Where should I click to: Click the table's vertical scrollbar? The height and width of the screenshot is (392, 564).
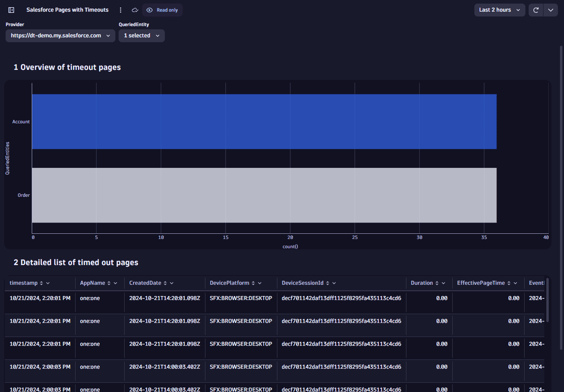pyautogui.click(x=547, y=300)
